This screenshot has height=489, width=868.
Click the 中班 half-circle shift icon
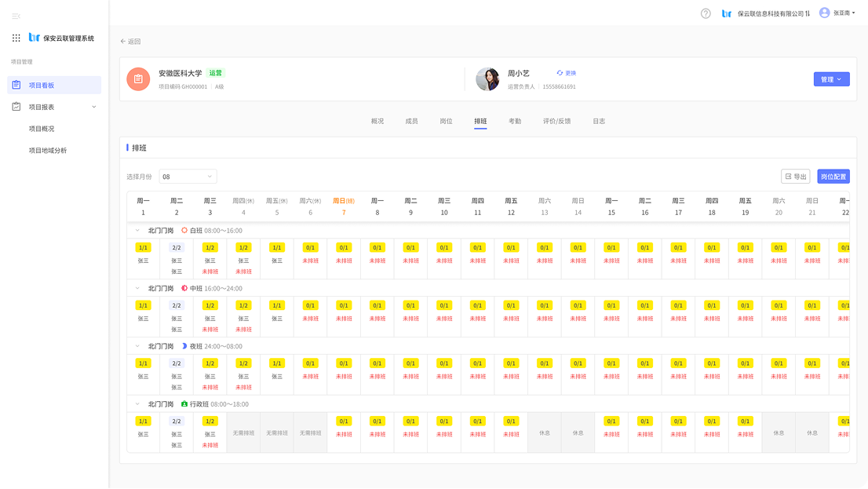click(184, 288)
